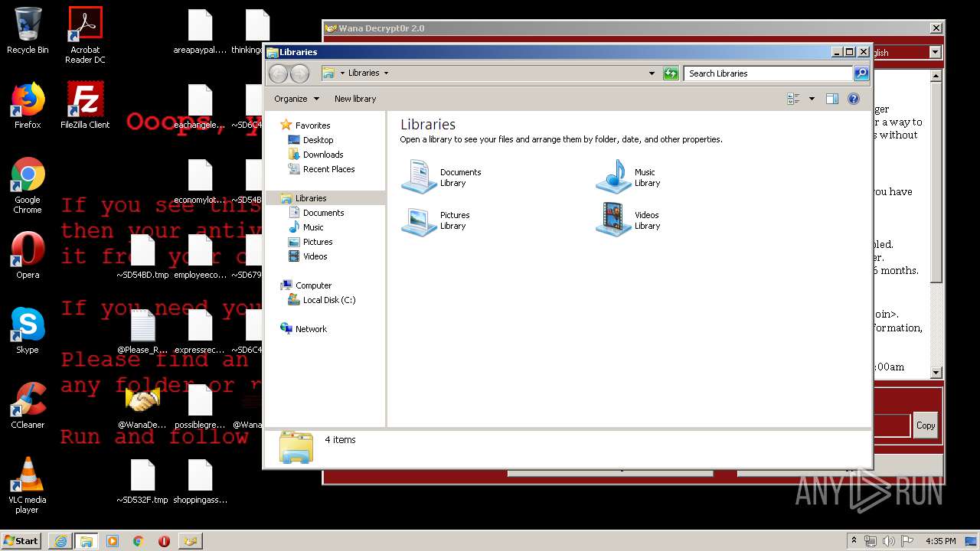The height and width of the screenshot is (551, 980).
Task: Launch Acrobat Reader DC desktop shortcut
Action: 85,35
